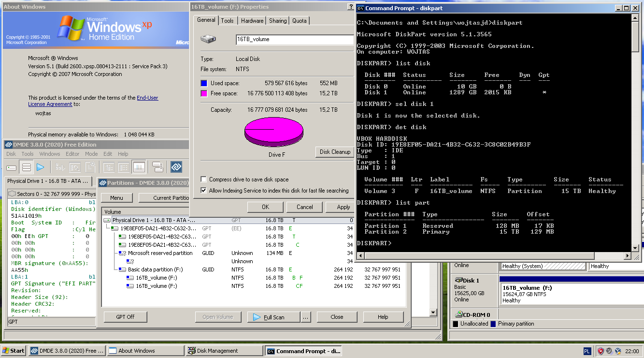Click the PL language indicator in the taskbar
644x358 pixels.
(587, 351)
